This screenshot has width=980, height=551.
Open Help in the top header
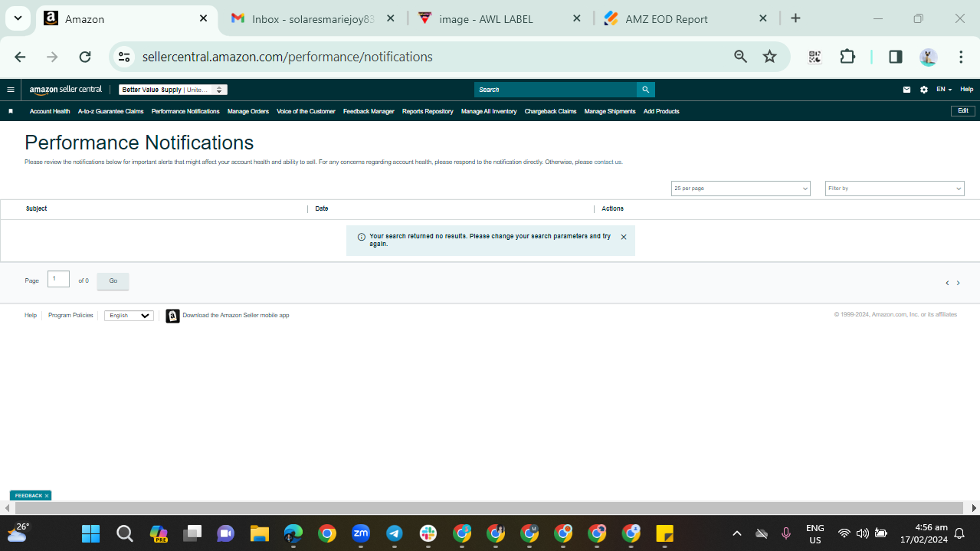[967, 90]
